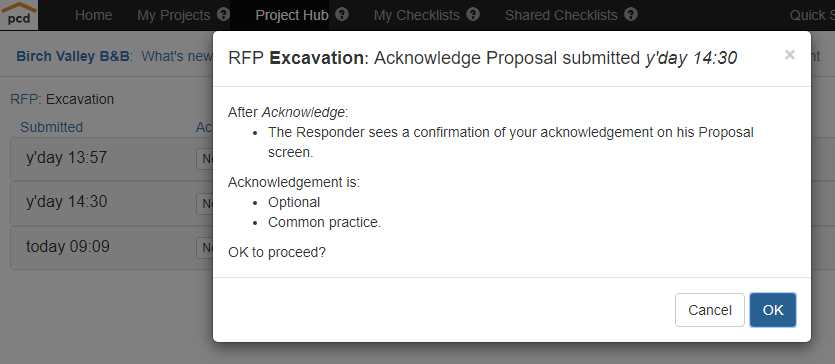This screenshot has width=835, height=364.
Task: Open help icon beside Project Hub
Action: 342,14
